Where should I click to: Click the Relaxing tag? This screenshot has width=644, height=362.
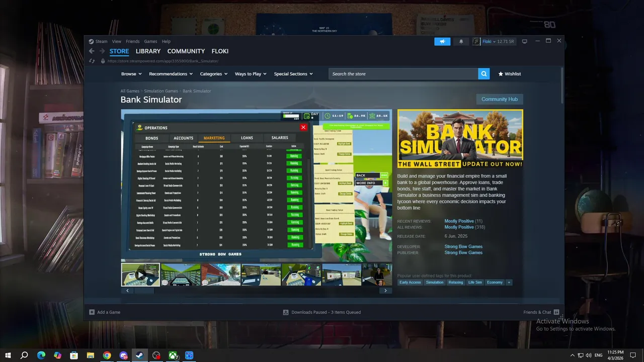click(456, 282)
